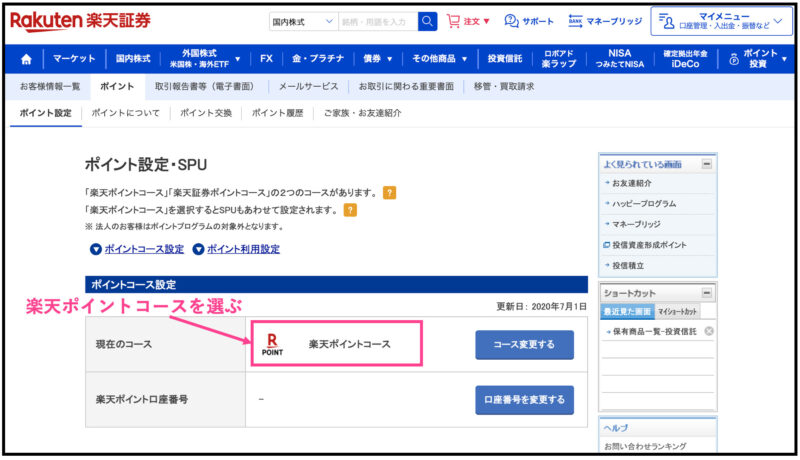Open サポート in the header

coord(529,21)
